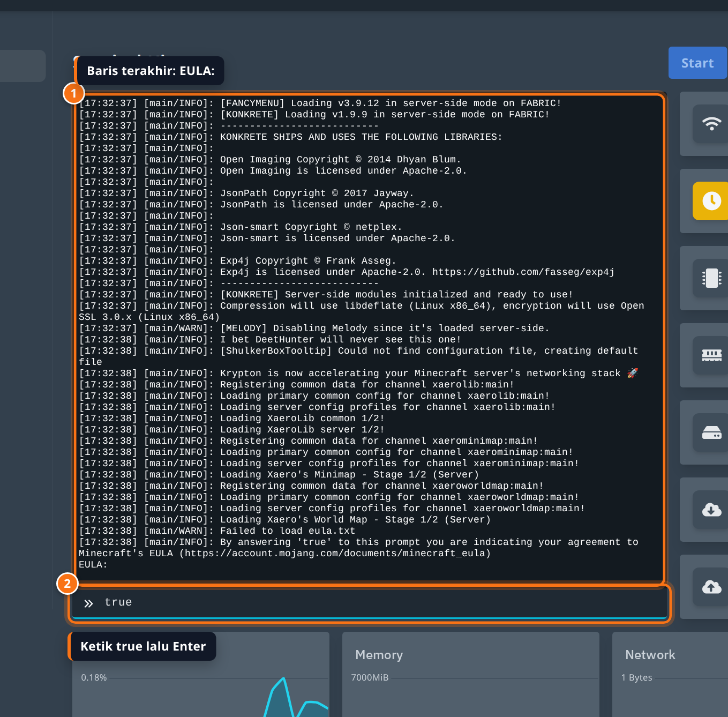
Task: Select the memory RAM module icon
Action: click(x=711, y=355)
